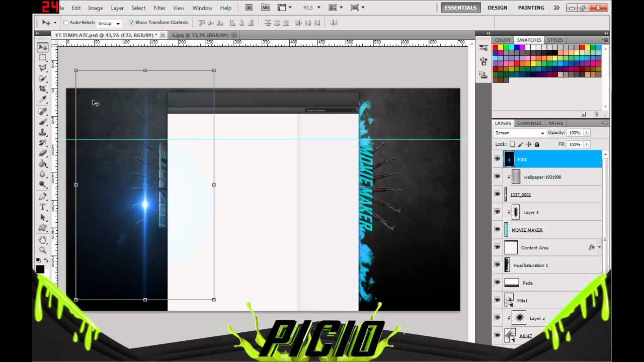The width and height of the screenshot is (644, 362).
Task: Select the Clone Stamp tool
Action: (43, 132)
